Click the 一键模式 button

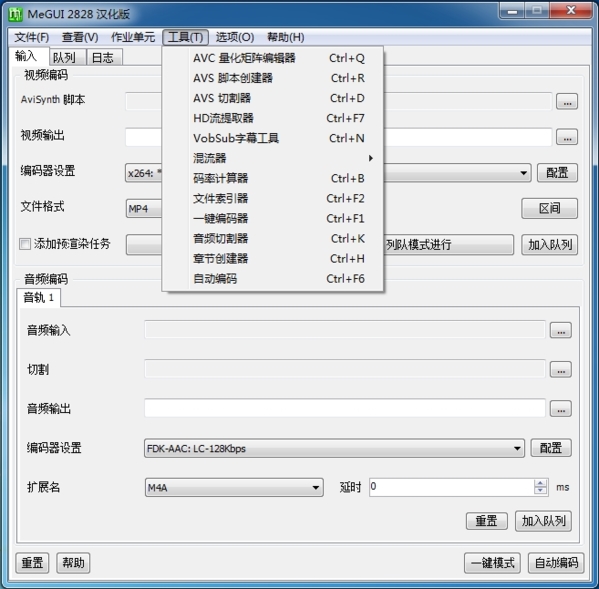click(x=492, y=563)
